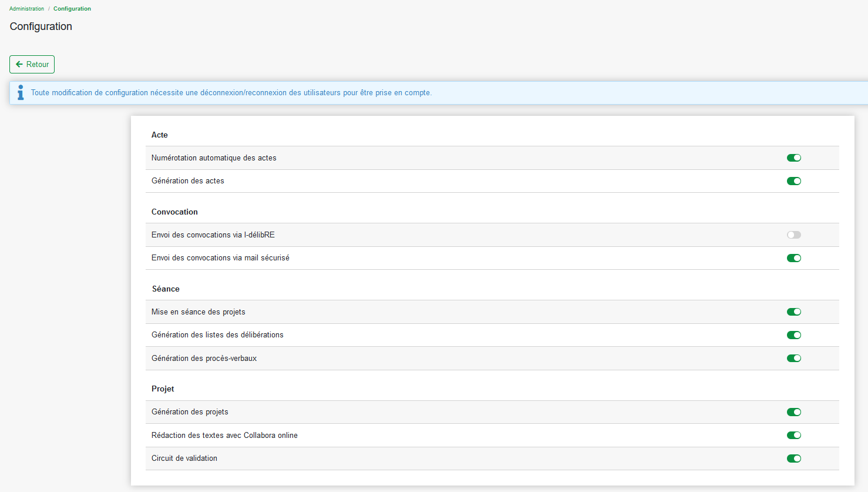Disable Numérotation automatique des actes toggle
The width and height of the screenshot is (868, 492).
tap(793, 158)
